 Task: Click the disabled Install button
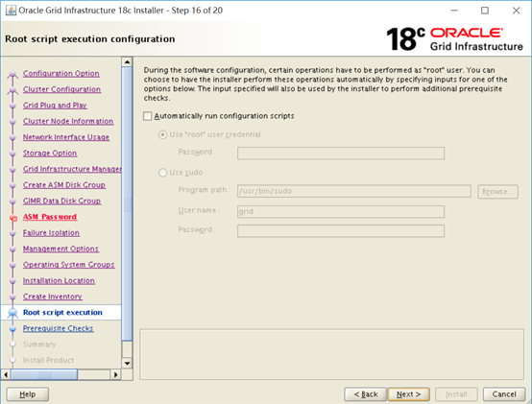pos(456,394)
